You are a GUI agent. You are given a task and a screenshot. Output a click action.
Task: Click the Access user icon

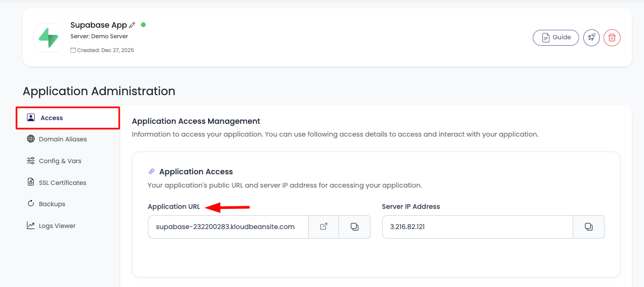pyautogui.click(x=31, y=118)
